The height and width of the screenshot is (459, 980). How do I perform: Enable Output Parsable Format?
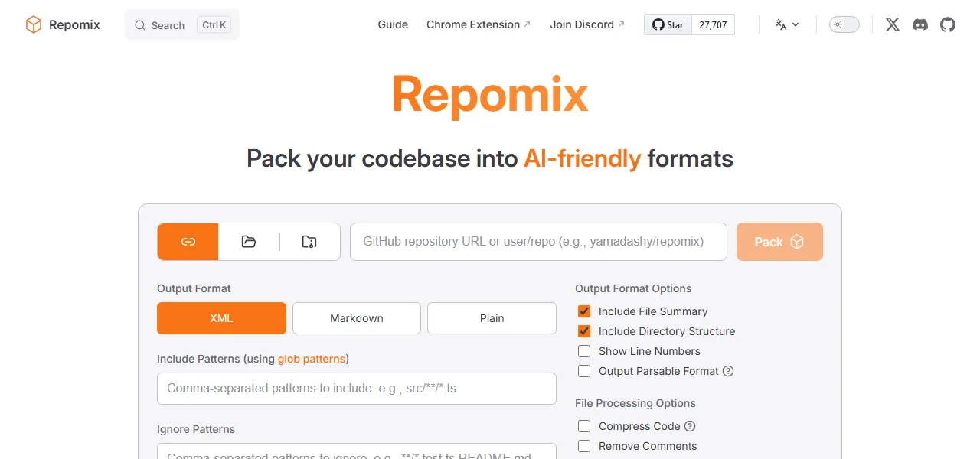coord(584,371)
